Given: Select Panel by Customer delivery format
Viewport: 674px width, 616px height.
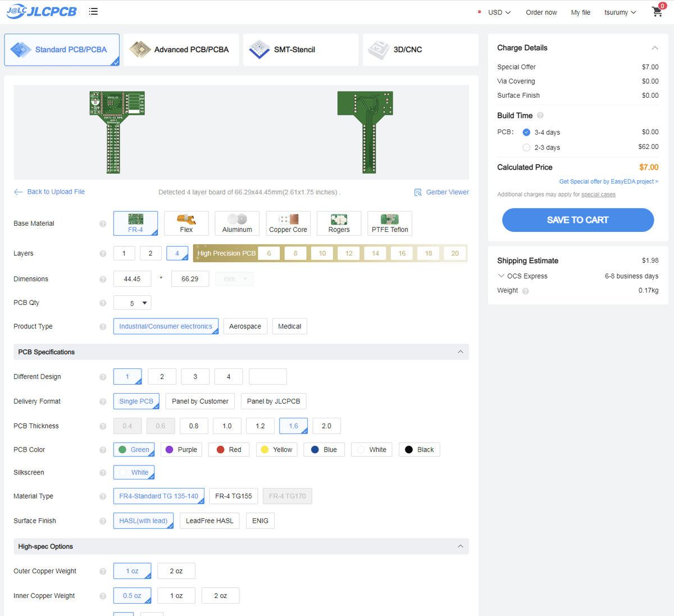Looking at the screenshot, I should pos(200,401).
